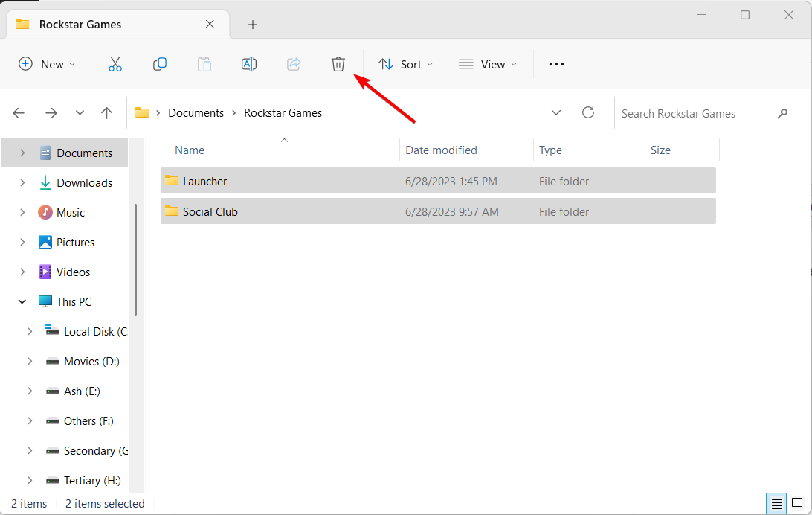Refresh the Rockstar Games folder
Viewport: 812px width, 515px height.
click(587, 112)
